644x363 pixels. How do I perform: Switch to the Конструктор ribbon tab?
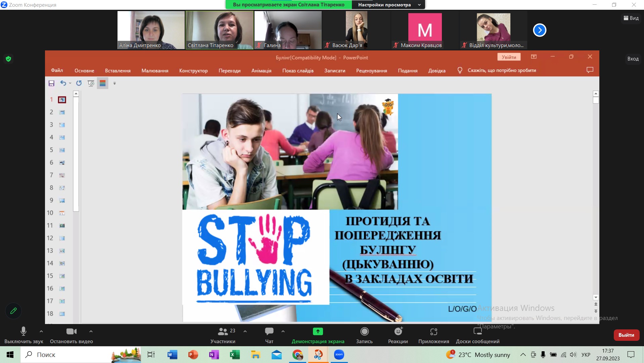point(193,70)
